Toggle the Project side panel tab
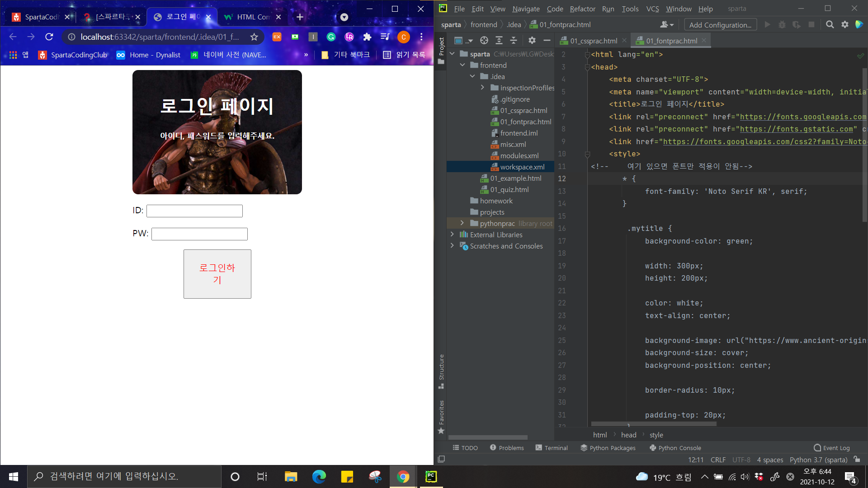 (441, 50)
